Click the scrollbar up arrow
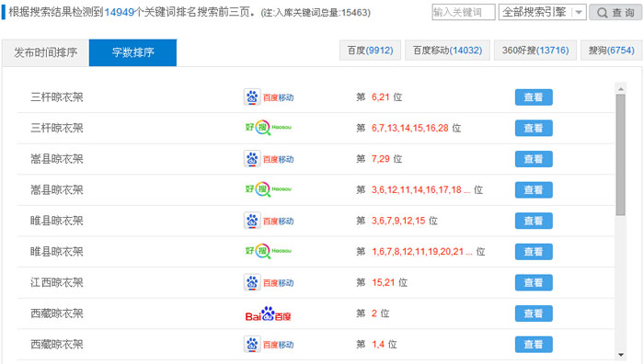Viewport: 644px width, 364px height. [621, 88]
